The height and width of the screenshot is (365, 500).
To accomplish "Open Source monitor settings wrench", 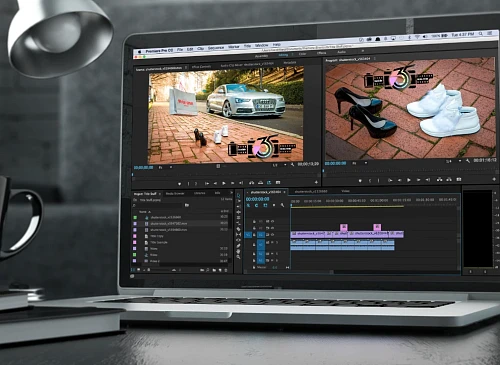I will click(x=292, y=165).
